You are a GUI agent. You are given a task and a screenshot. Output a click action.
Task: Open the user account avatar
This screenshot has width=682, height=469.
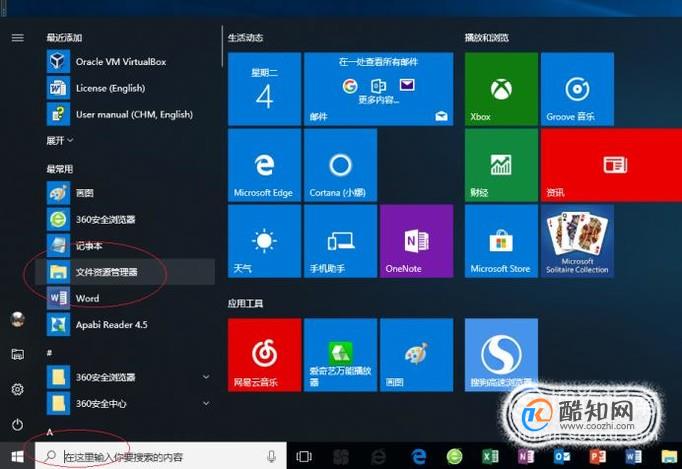tap(17, 319)
